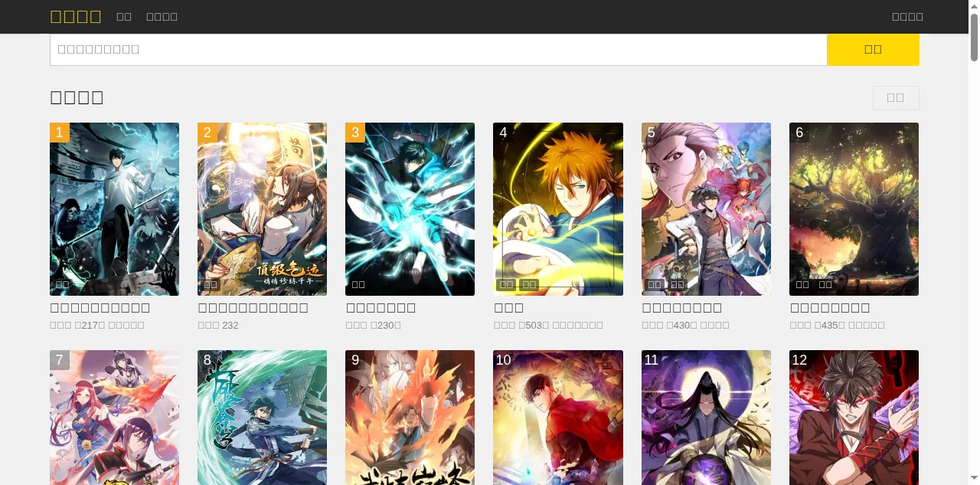
Task: Open the orange-haired character cover ranked 4
Action: point(558,209)
